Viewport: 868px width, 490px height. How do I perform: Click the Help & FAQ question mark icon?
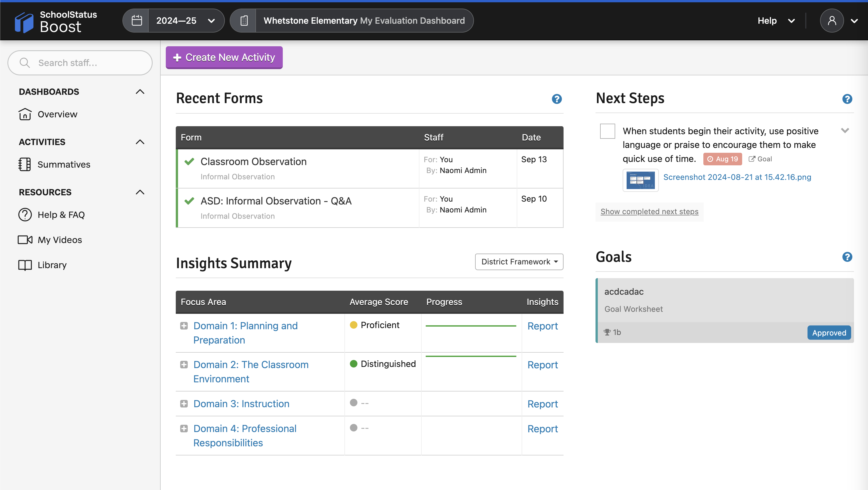pyautogui.click(x=25, y=214)
